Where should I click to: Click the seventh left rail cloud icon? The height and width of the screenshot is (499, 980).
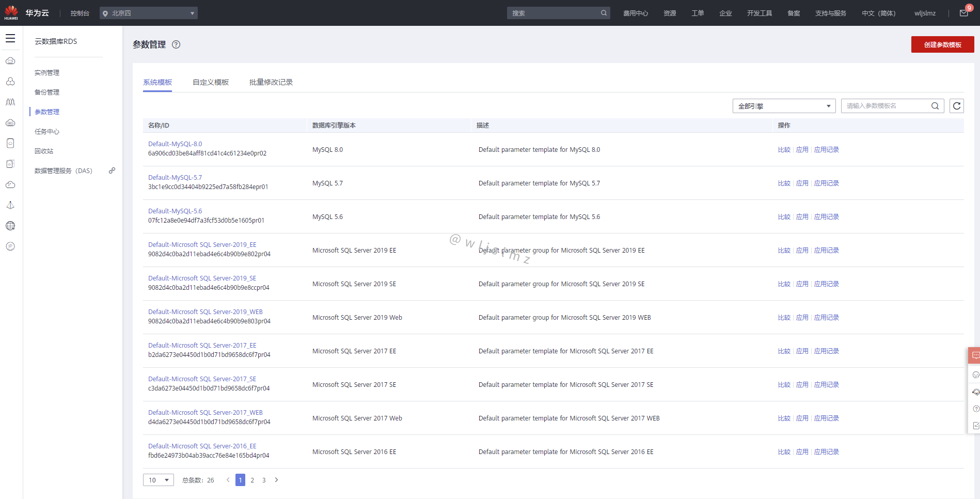(10, 185)
